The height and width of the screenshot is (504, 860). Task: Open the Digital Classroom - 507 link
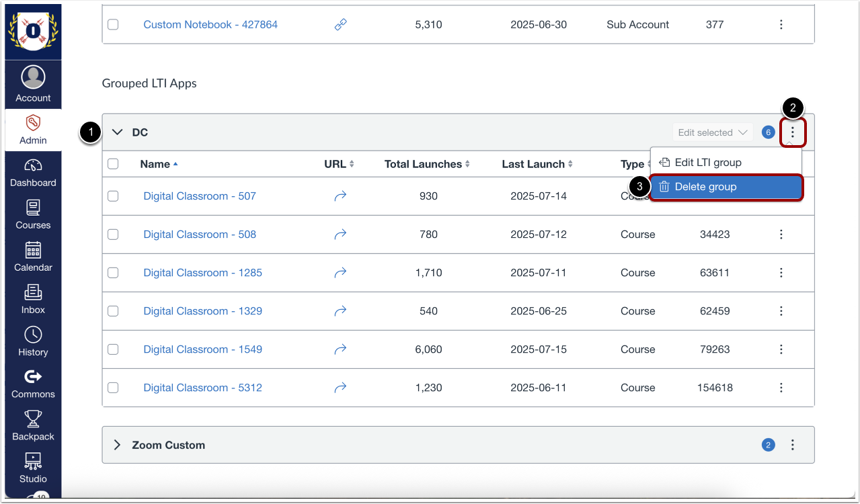tap(200, 196)
